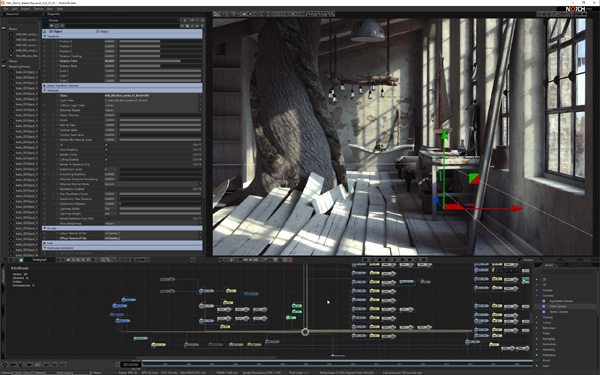Select Exposable Camera node type

coord(561,301)
